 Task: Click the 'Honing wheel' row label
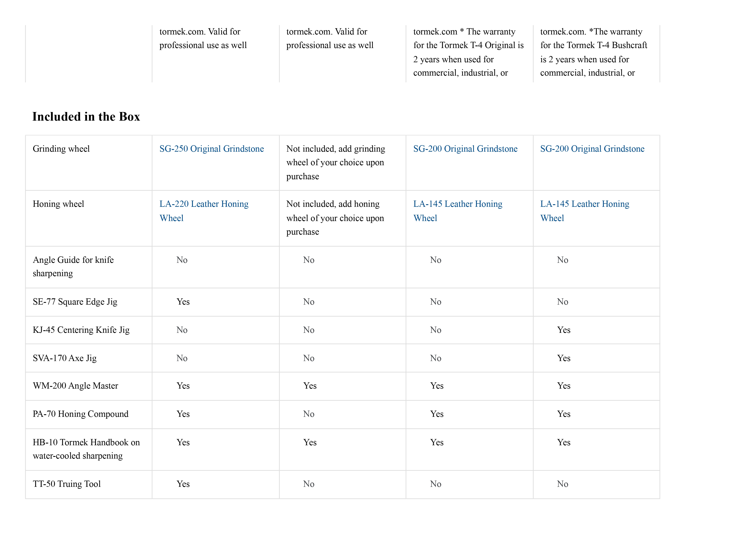point(58,204)
